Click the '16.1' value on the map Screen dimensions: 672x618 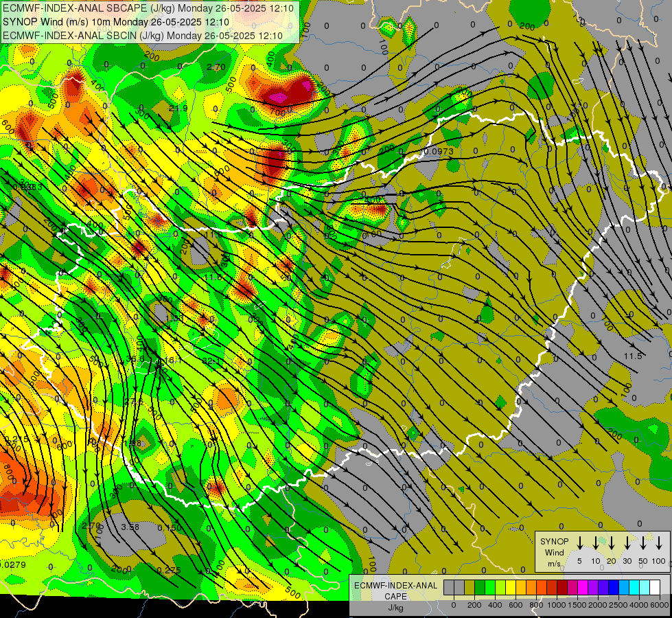[173, 360]
